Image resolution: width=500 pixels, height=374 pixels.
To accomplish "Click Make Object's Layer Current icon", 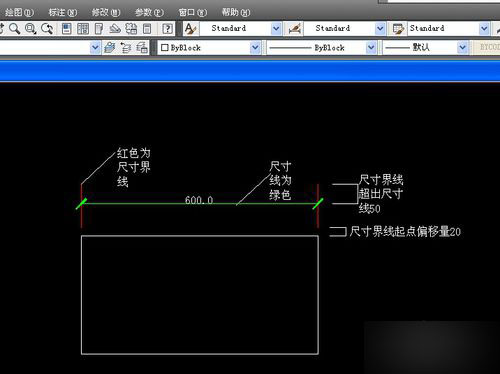I will [110, 48].
